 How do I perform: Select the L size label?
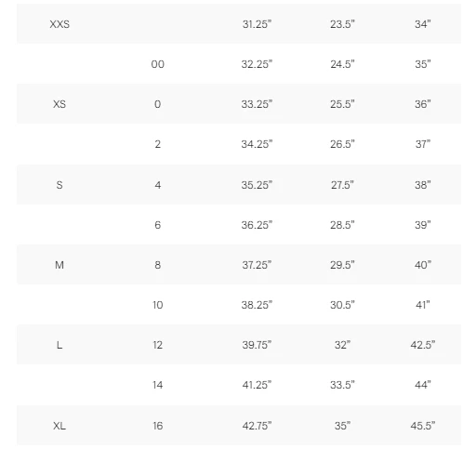(59, 345)
